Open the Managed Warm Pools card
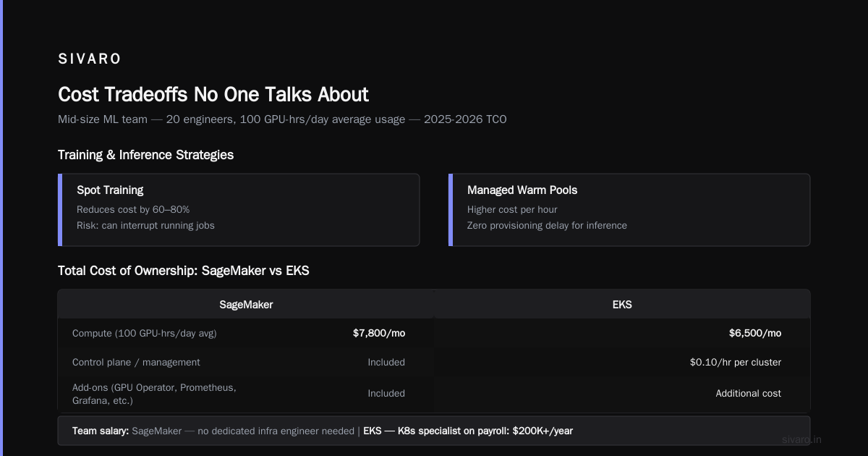868x456 pixels. click(x=629, y=210)
